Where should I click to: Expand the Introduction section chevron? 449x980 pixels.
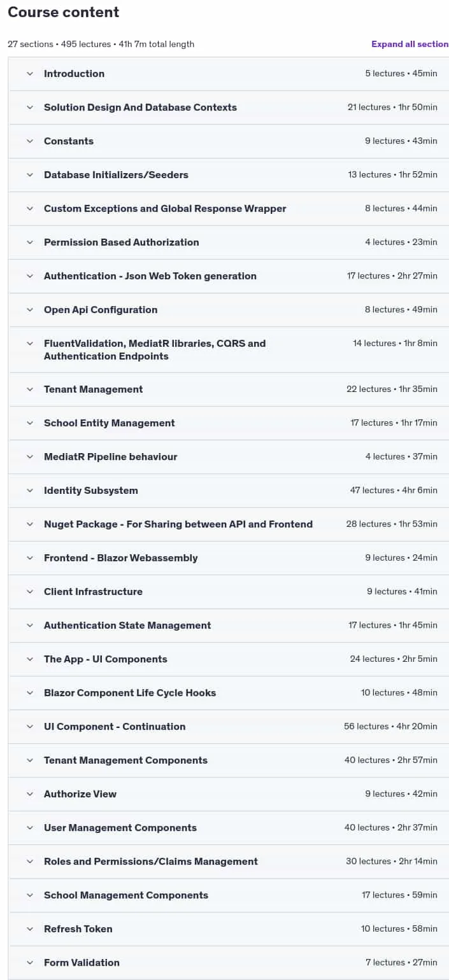pyautogui.click(x=29, y=74)
